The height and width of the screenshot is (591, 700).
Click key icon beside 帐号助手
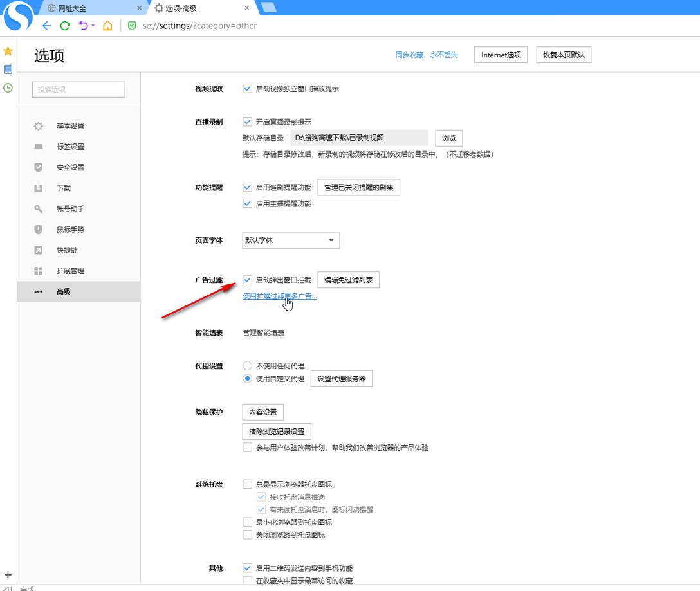point(39,208)
